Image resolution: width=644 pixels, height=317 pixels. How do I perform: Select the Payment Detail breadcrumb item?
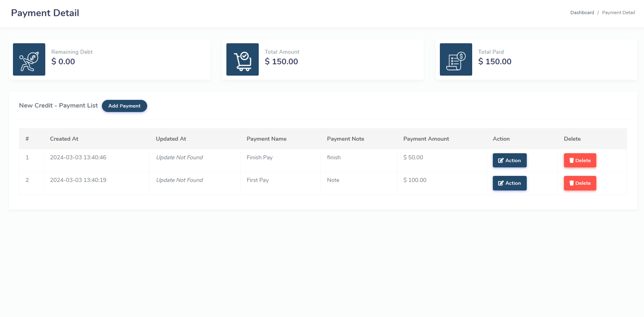coord(618,13)
